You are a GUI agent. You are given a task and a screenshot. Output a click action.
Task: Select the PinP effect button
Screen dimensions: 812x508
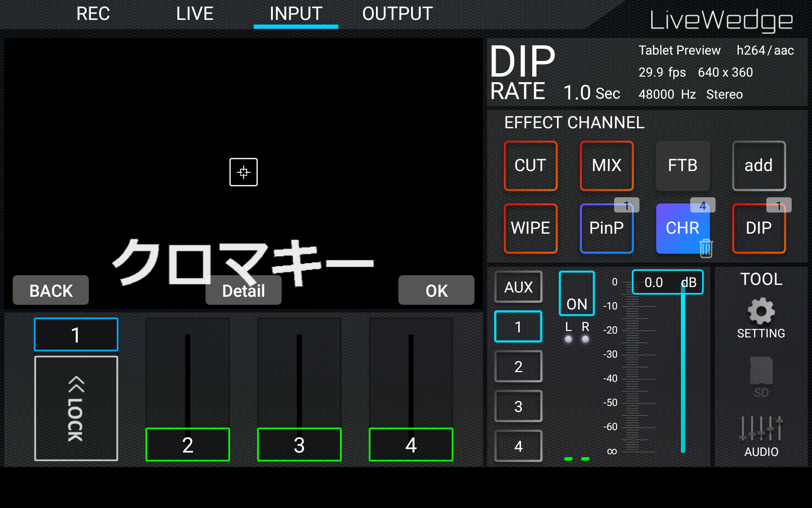[x=606, y=229]
